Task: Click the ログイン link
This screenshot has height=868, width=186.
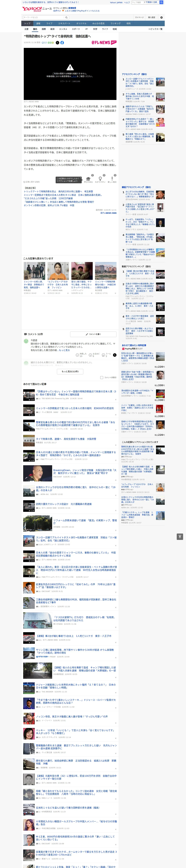Action: 57,11
